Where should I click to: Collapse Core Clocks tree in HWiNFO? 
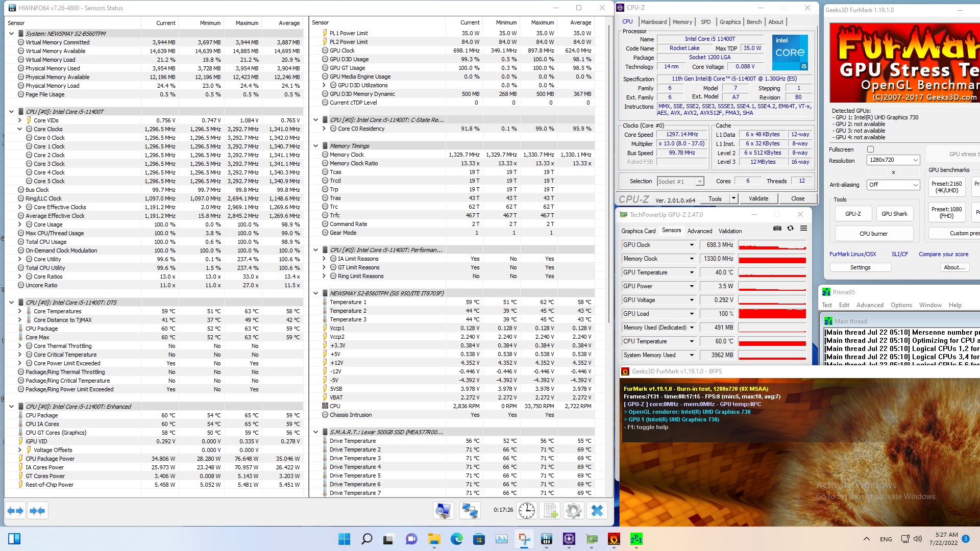pyautogui.click(x=20, y=129)
